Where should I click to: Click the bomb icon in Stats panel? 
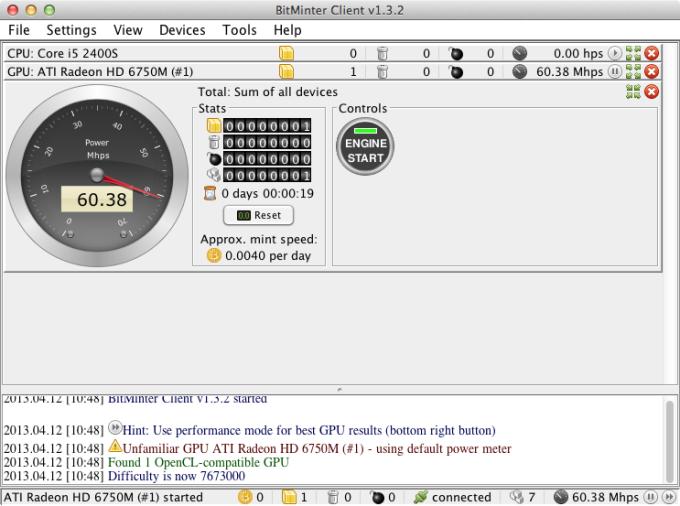214,158
